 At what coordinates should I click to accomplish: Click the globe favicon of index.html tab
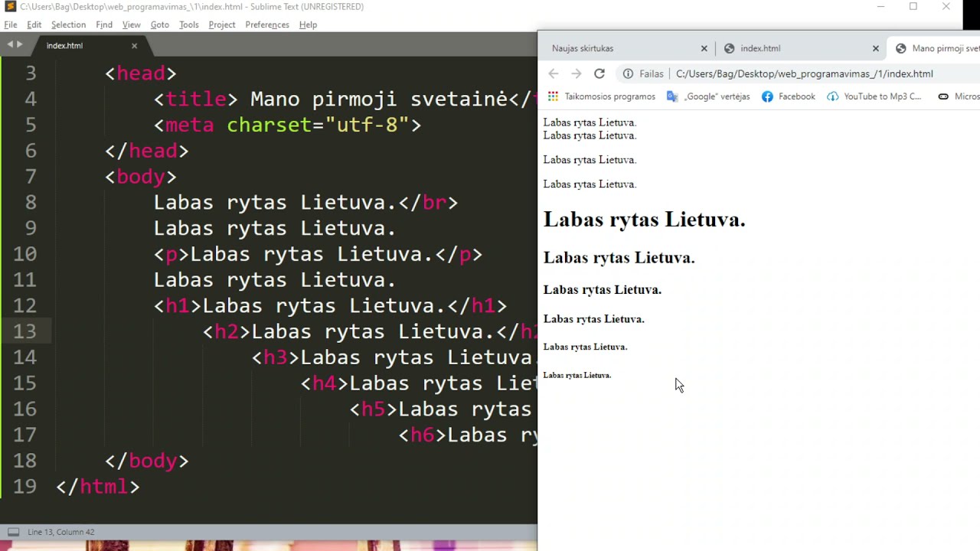coord(730,48)
